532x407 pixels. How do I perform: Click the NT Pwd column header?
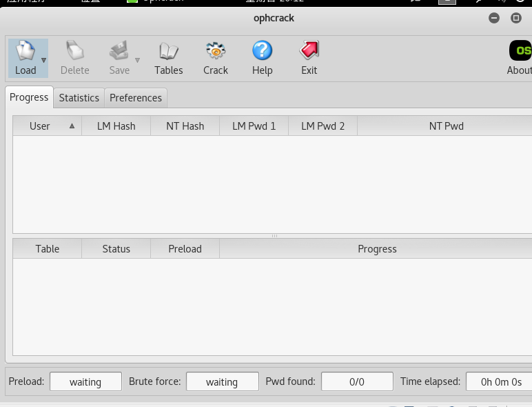pos(446,126)
